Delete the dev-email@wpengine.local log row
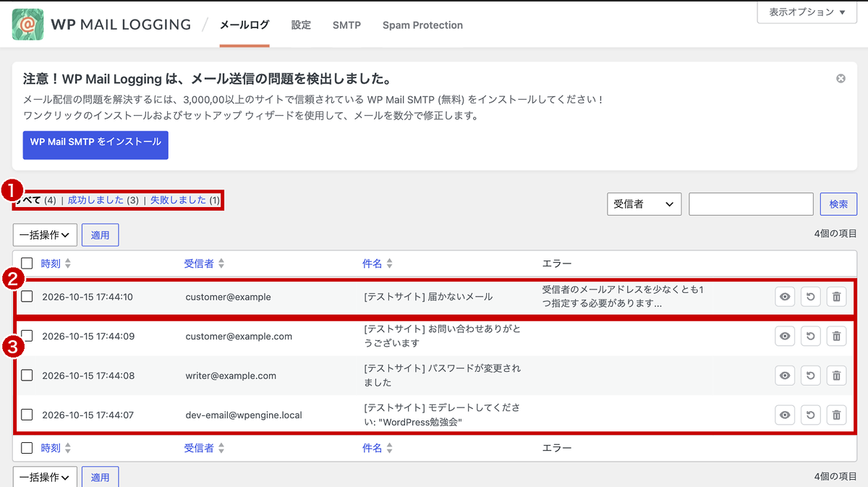 coord(836,415)
